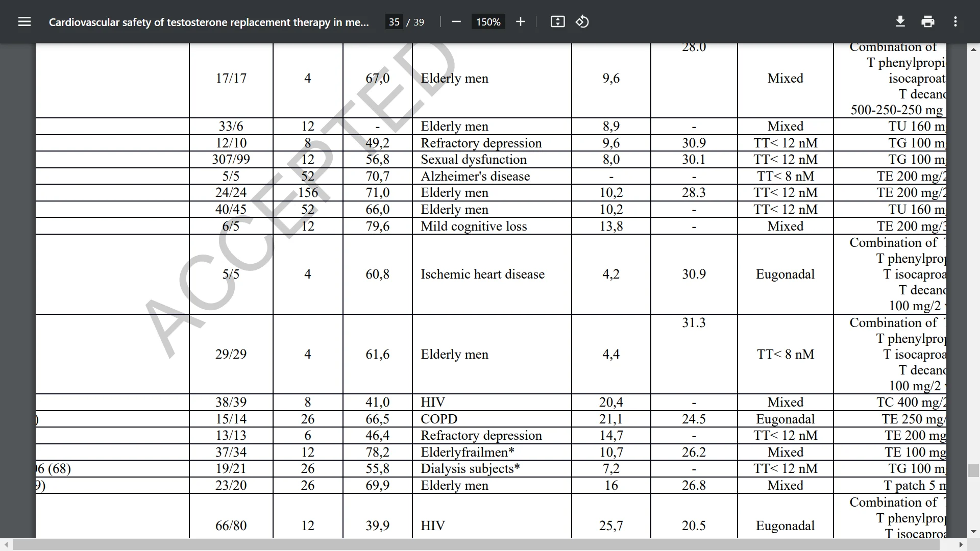
Task: Click the '307/99' sample size cell
Action: click(231, 159)
